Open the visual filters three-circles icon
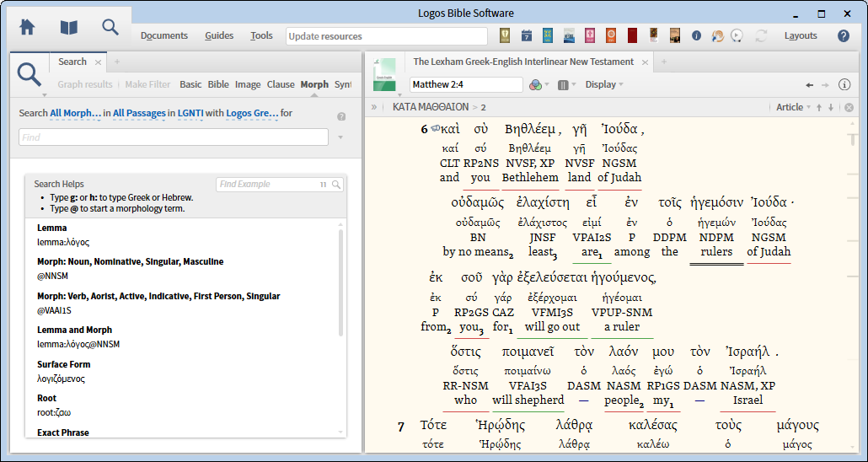The height and width of the screenshot is (462, 868). [534, 84]
